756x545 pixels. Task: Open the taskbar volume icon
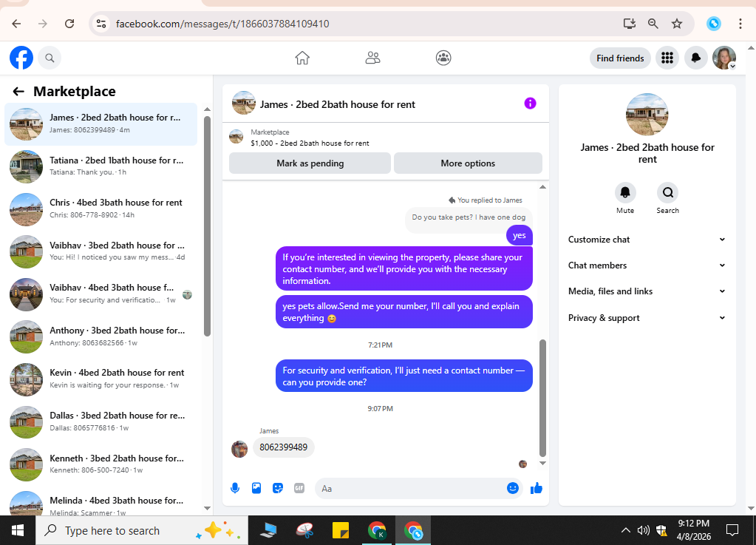[x=643, y=530]
